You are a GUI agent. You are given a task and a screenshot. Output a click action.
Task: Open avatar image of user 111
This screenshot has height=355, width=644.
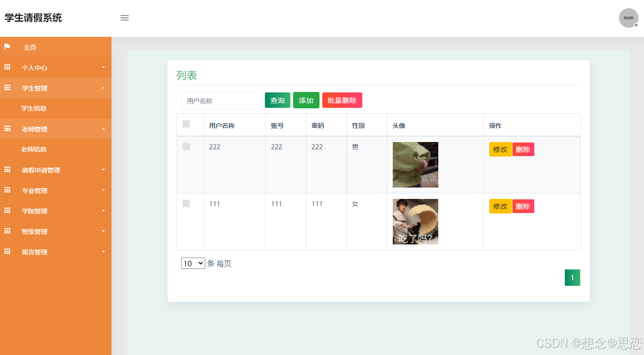[416, 222]
